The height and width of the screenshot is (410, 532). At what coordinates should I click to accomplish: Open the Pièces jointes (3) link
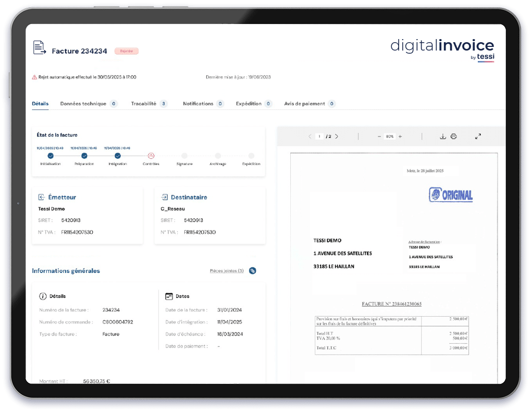(227, 271)
